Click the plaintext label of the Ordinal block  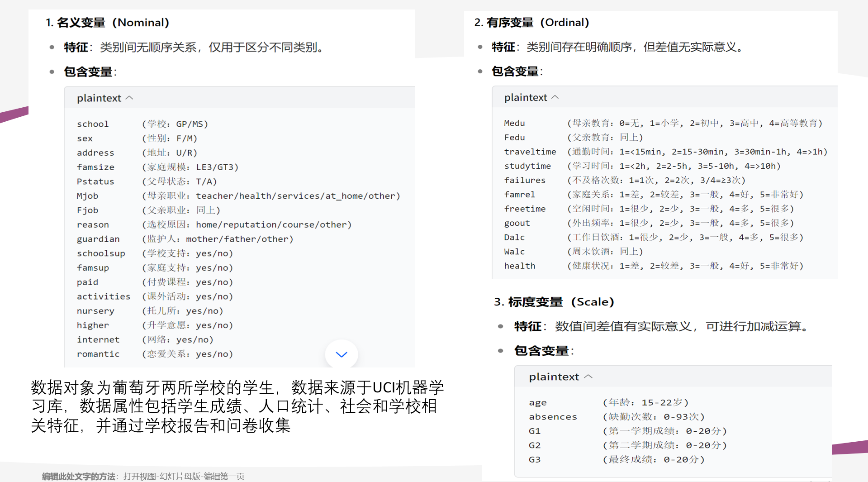point(525,97)
